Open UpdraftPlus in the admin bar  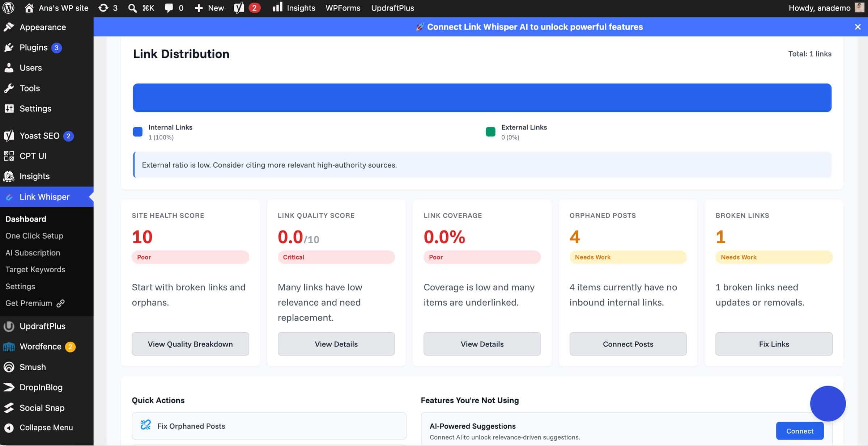click(392, 8)
